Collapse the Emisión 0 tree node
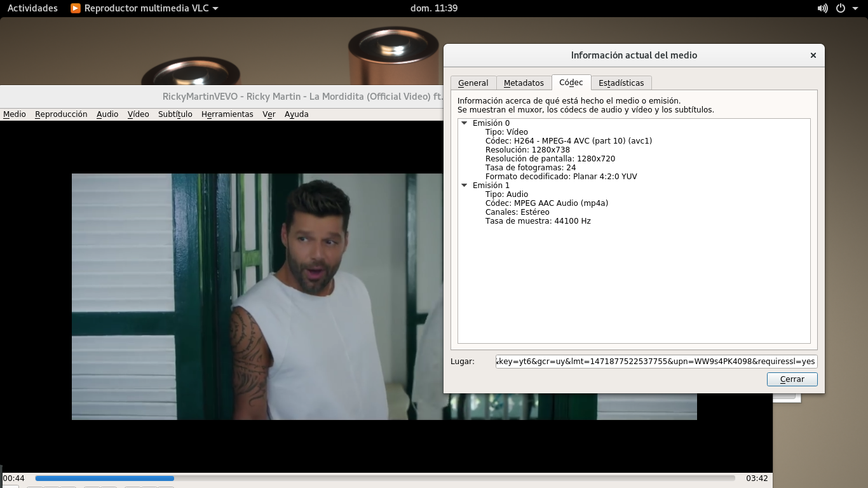868x488 pixels. [465, 123]
